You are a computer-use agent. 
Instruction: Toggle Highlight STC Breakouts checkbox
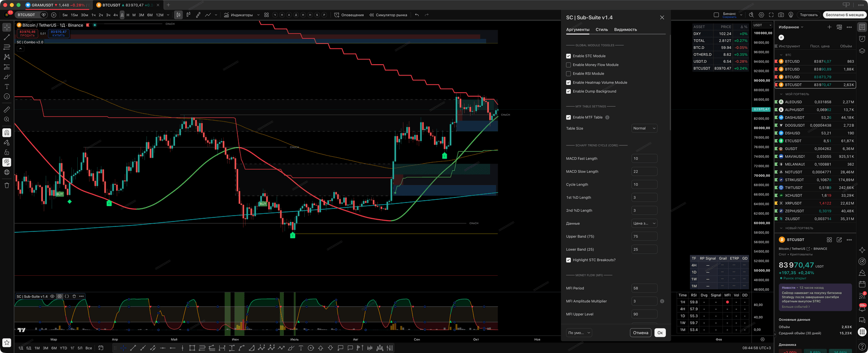pos(568,260)
